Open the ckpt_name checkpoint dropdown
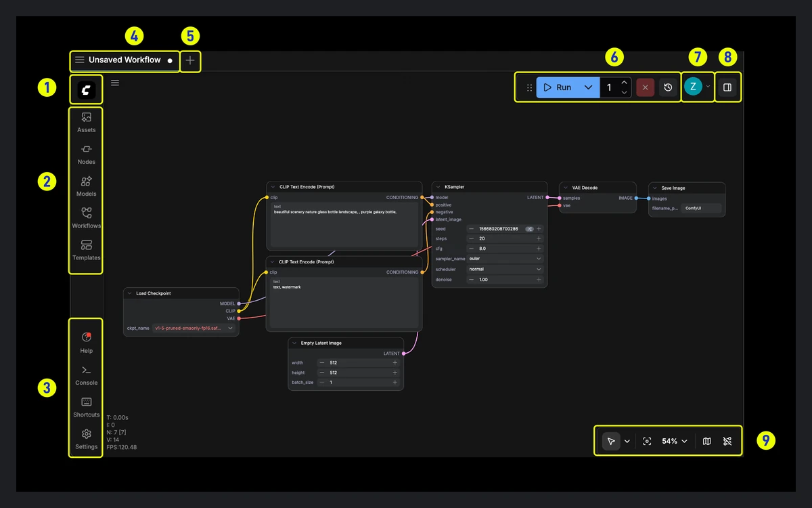The width and height of the screenshot is (812, 508). tap(194, 328)
